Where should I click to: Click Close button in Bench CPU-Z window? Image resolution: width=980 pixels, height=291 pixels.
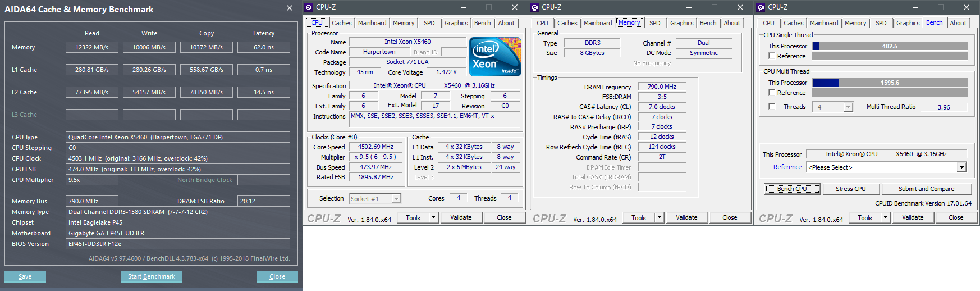pos(956,217)
